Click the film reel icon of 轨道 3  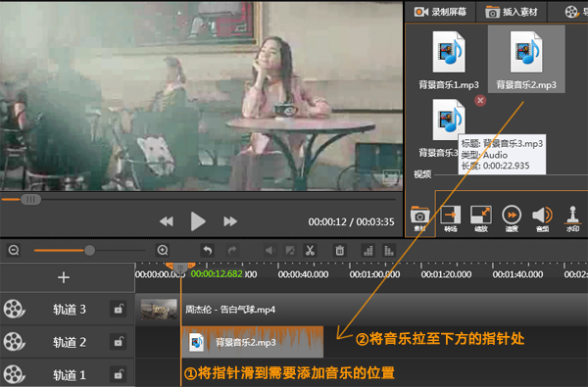[15, 309]
